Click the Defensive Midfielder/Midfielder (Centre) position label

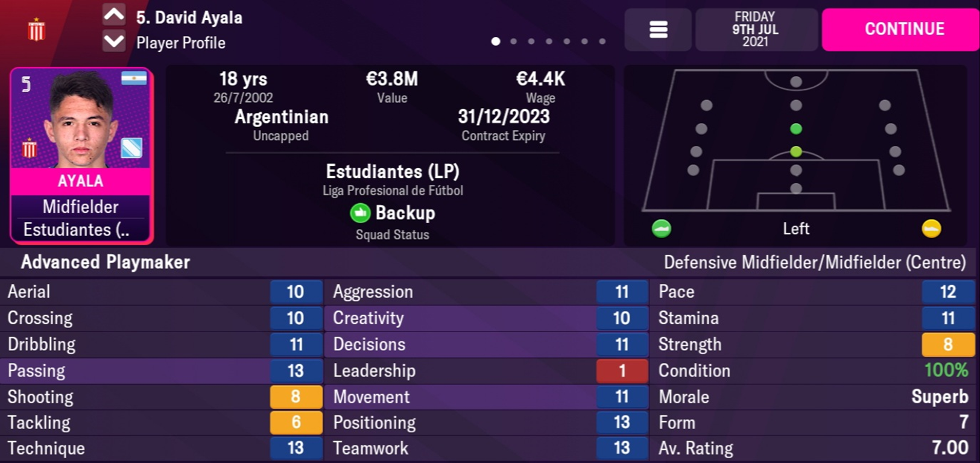point(814,262)
